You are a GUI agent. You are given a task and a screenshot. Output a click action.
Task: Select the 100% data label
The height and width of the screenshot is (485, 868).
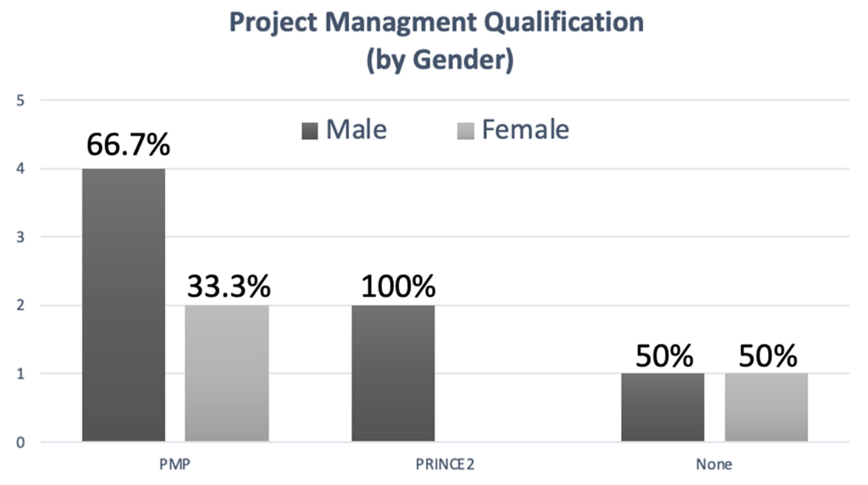398,286
